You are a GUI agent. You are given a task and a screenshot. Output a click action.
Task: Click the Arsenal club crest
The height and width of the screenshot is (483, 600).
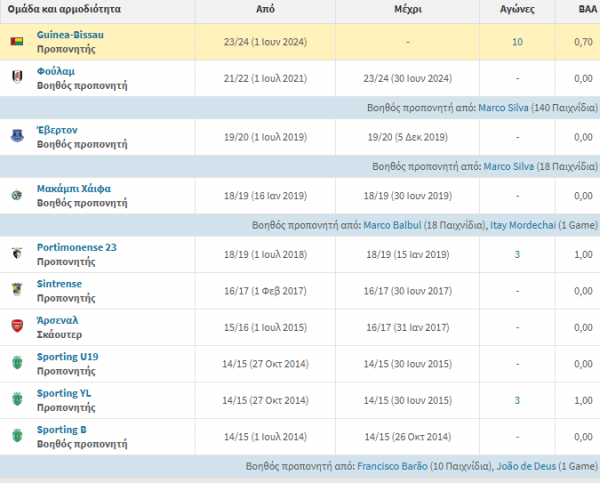point(17,326)
